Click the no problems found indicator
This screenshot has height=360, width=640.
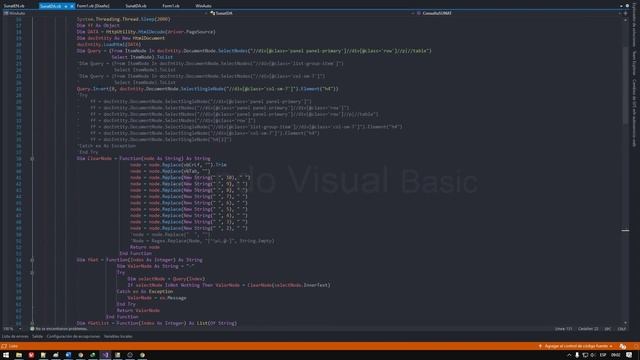[x=58, y=329]
